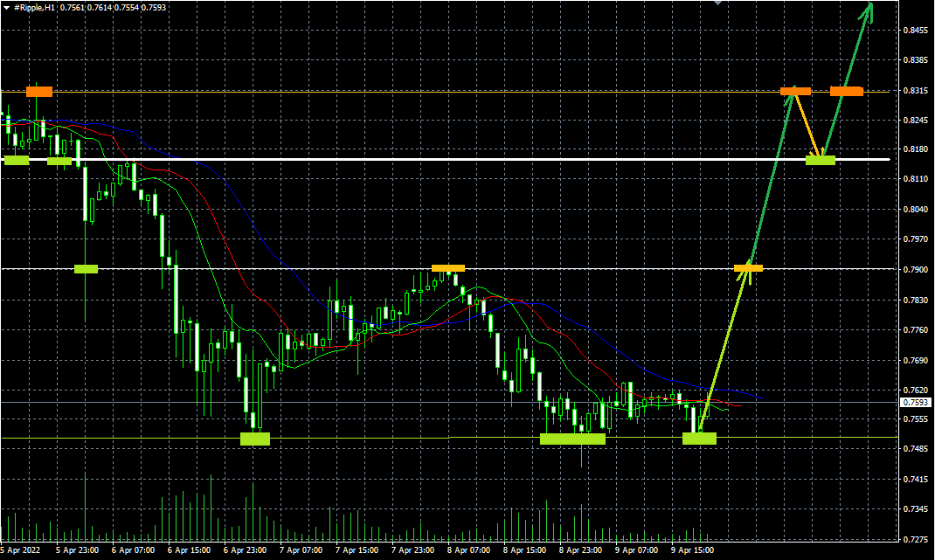Click the 0.7830 price axis label
This screenshot has height=560, width=935.
tap(915, 301)
